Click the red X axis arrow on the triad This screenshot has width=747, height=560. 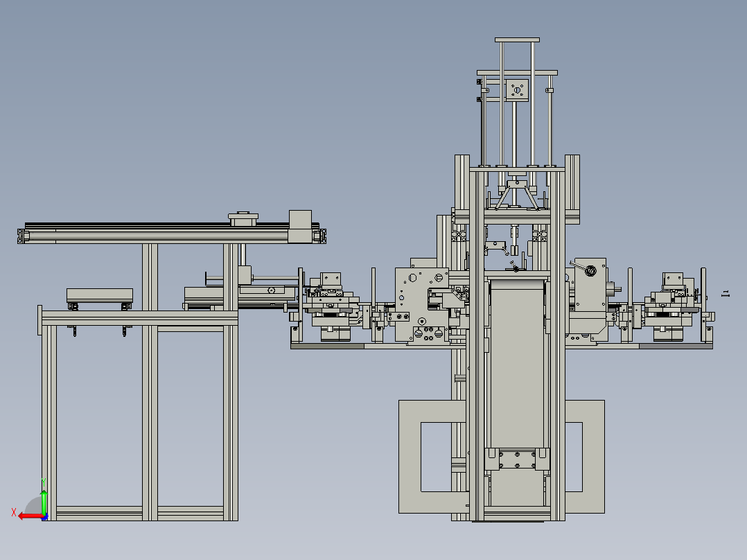(30, 516)
